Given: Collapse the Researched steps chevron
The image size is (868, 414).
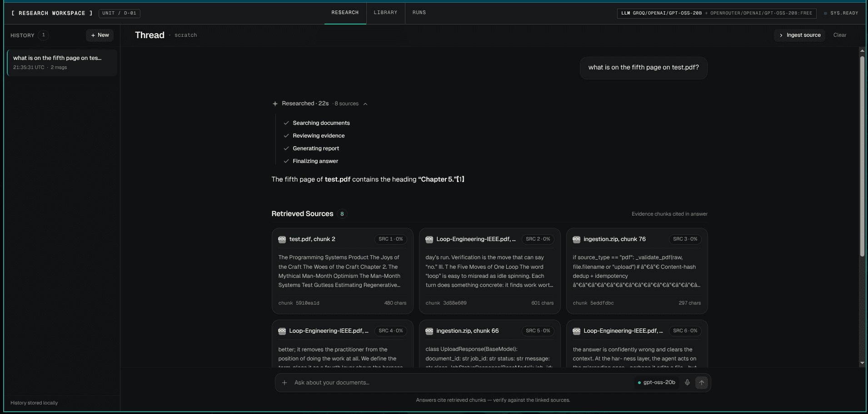Looking at the screenshot, I should [365, 104].
